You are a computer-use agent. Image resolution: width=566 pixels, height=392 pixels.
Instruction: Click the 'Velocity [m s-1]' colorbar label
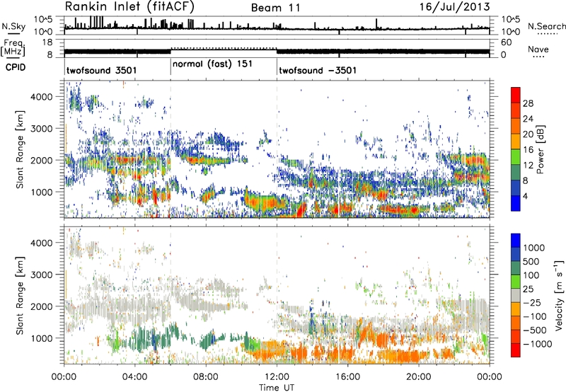tap(559, 295)
